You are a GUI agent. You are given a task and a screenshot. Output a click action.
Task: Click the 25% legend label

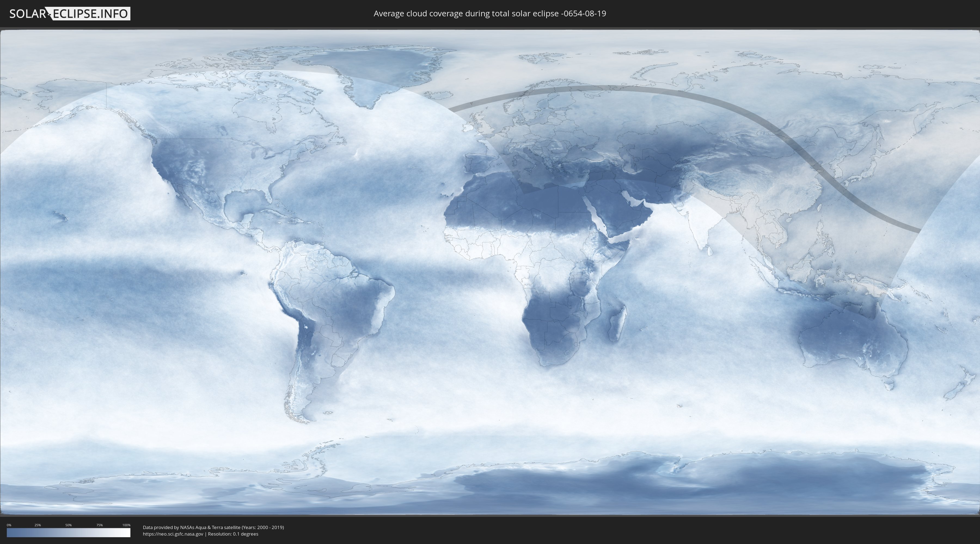pos(38,525)
